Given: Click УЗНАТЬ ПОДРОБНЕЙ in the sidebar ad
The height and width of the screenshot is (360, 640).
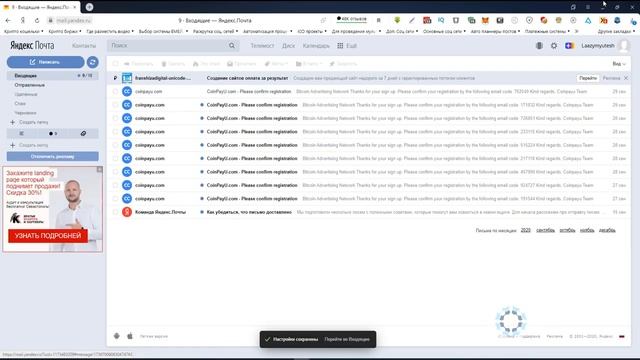Looking at the screenshot, I should pos(48,236).
